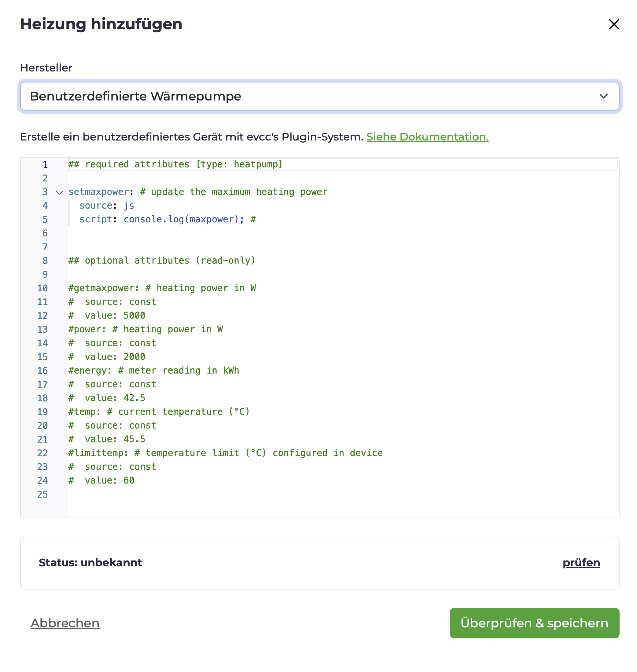Image resolution: width=637 pixels, height=672 pixels.
Task: Collapse the setmaxpower block fold arrow
Action: pyautogui.click(x=59, y=192)
